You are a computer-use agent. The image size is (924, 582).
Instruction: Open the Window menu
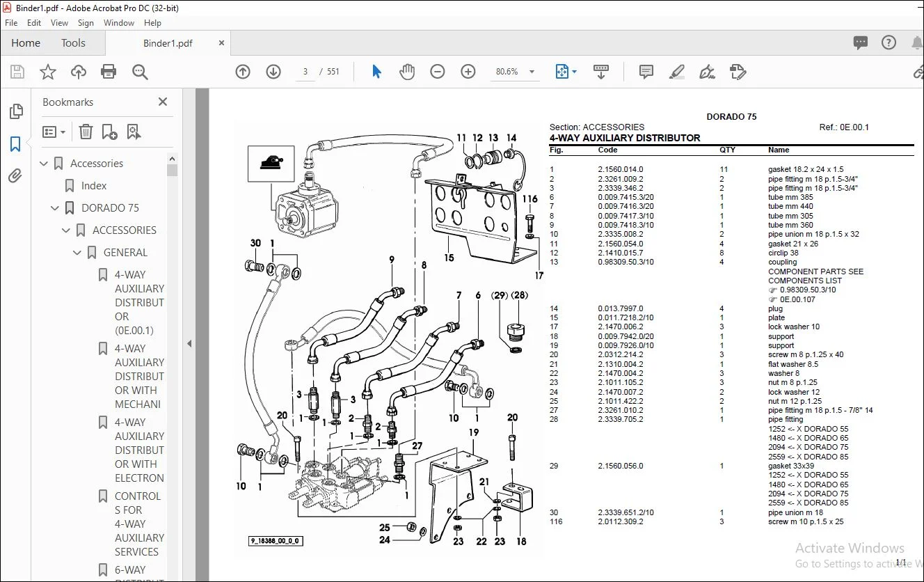[119, 23]
